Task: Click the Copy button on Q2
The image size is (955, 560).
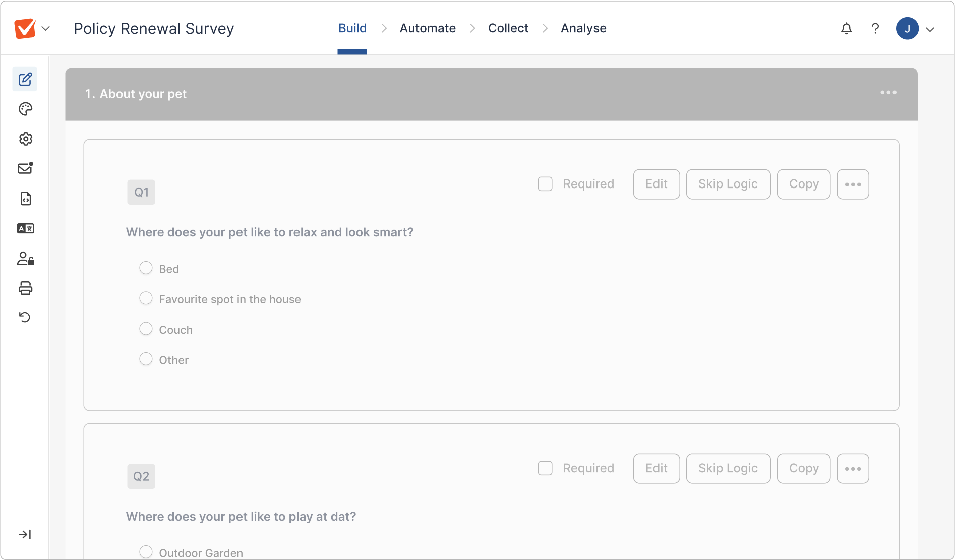Action: [x=803, y=468]
